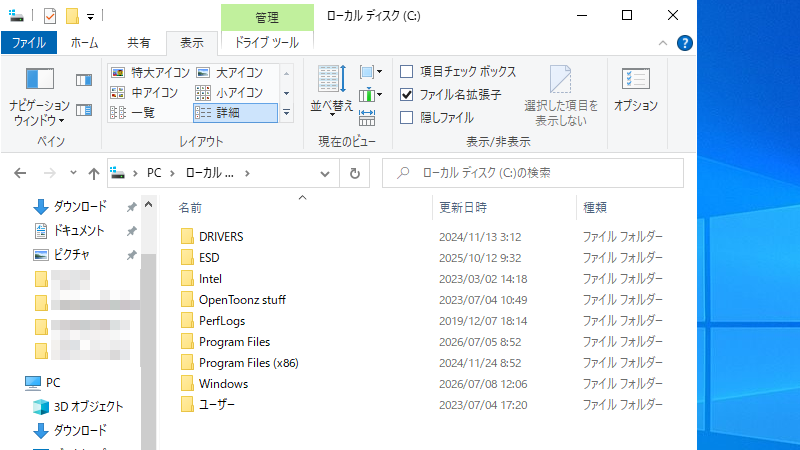800x450 pixels.
Task: Select the Program Files folder icon
Action: [187, 341]
